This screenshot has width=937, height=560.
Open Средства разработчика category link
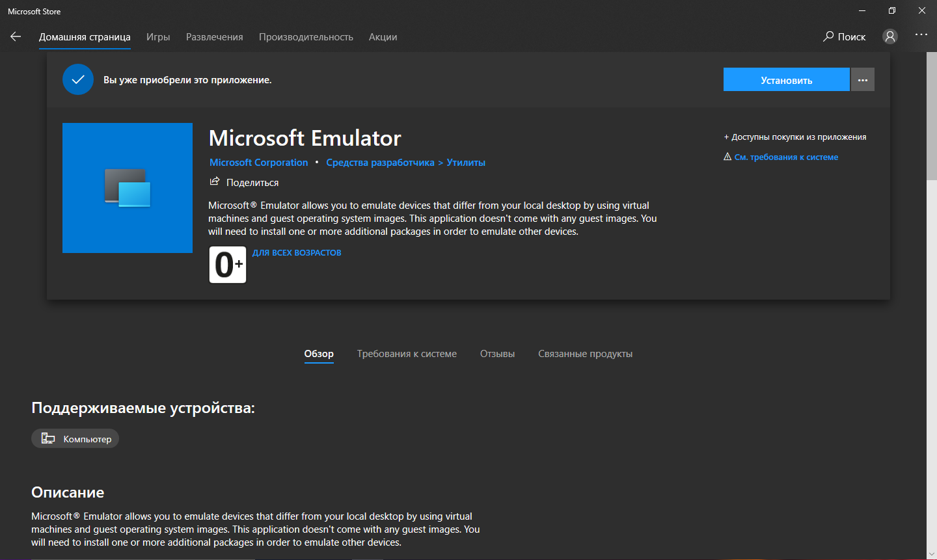tap(380, 163)
